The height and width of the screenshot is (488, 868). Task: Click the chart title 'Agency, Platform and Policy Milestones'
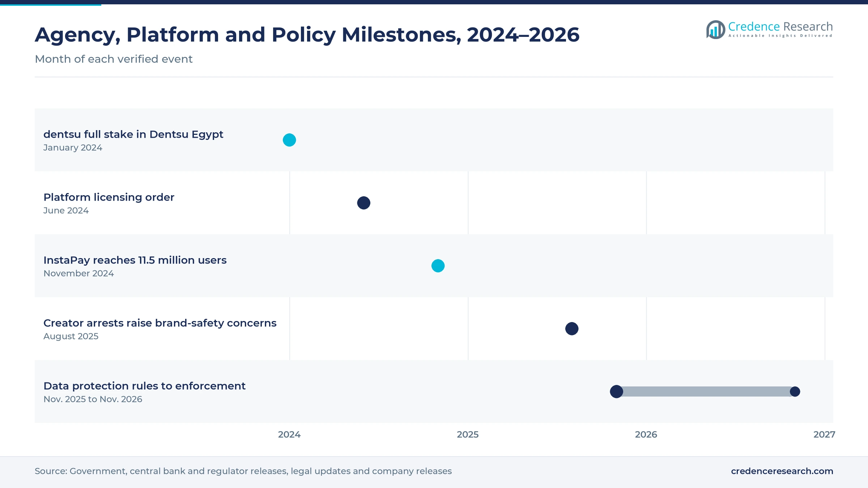click(x=307, y=35)
